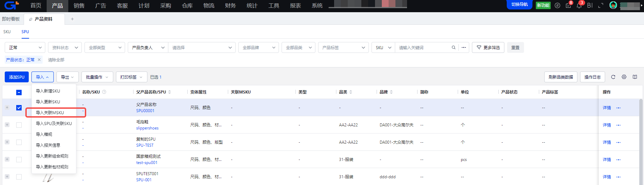Open 详情 link for SPU00001 row

(x=607, y=108)
